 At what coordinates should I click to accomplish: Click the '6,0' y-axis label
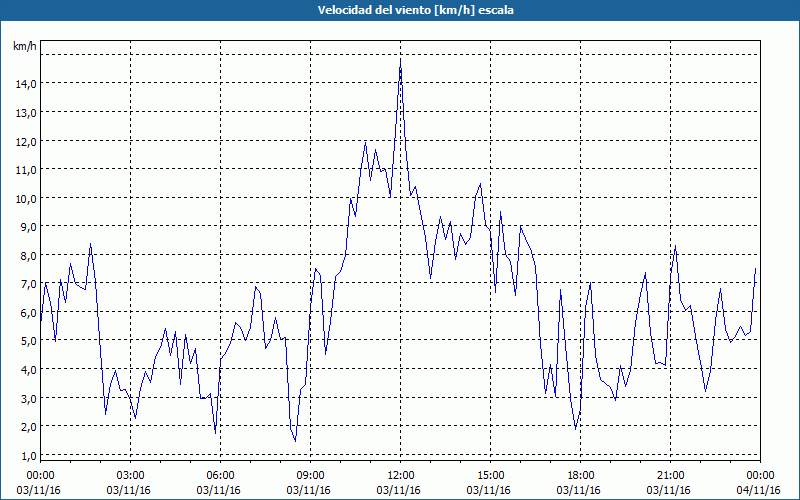pyautogui.click(x=28, y=313)
